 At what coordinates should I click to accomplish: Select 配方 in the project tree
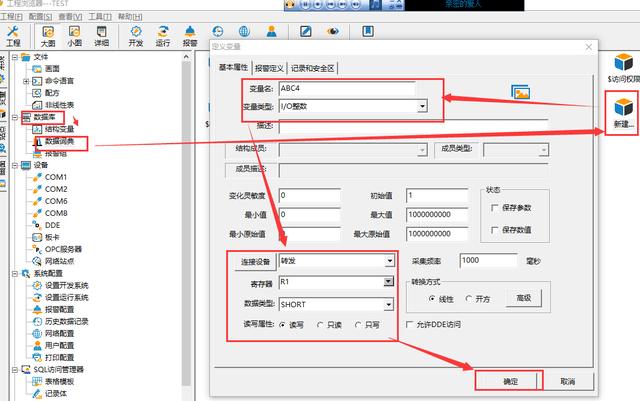click(52, 93)
